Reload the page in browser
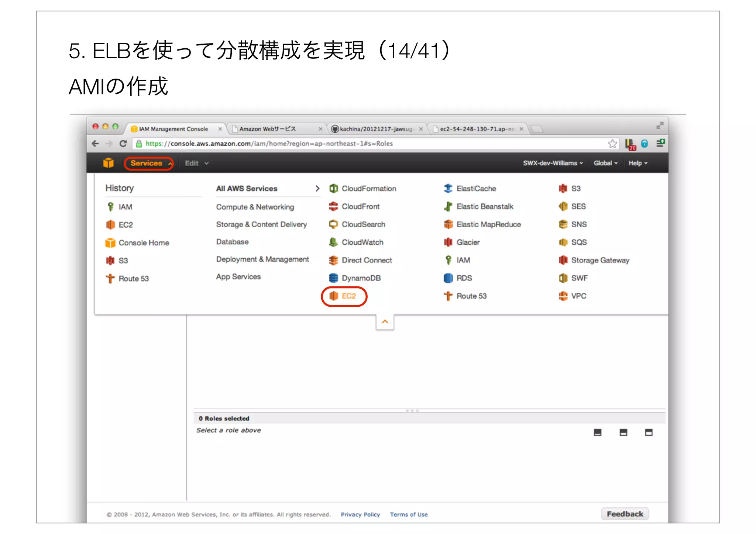 point(123,144)
